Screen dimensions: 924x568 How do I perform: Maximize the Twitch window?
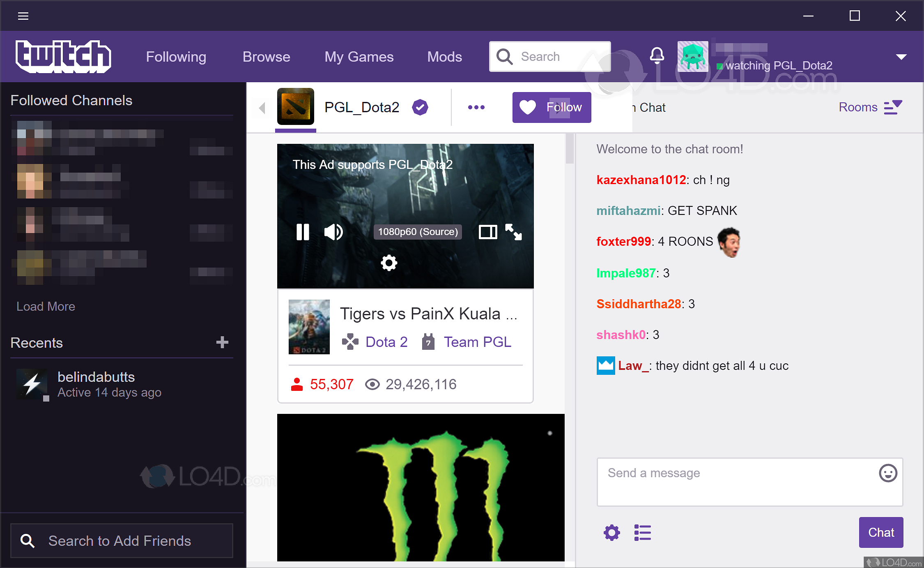click(855, 16)
